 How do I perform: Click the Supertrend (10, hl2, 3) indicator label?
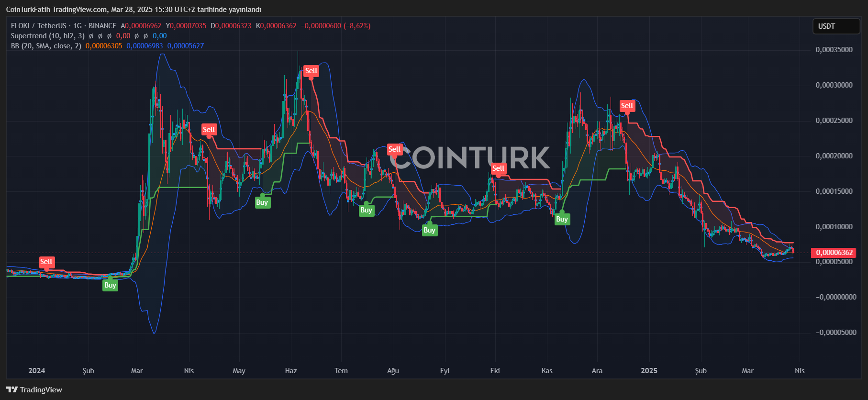pyautogui.click(x=48, y=36)
